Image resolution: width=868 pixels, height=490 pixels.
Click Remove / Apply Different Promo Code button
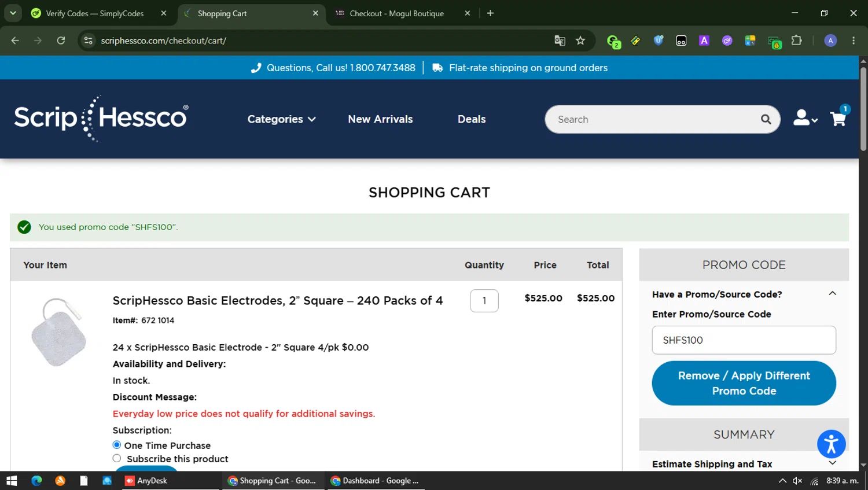744,383
